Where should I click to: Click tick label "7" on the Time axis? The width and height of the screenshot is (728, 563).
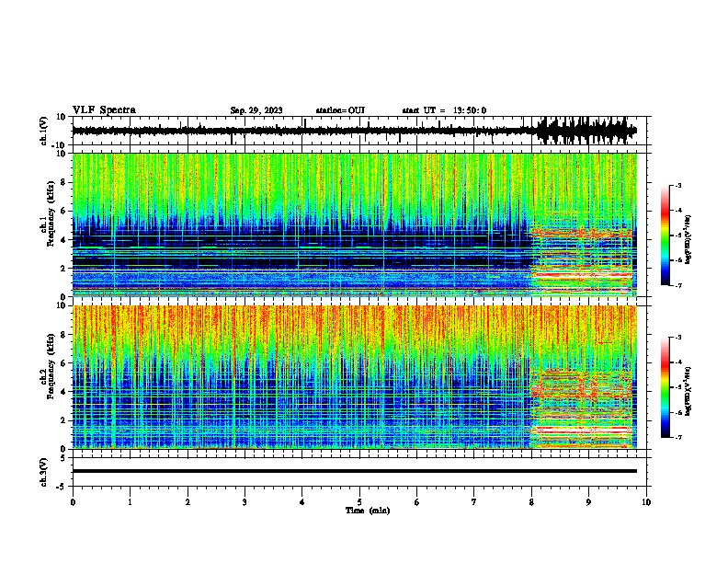474,502
